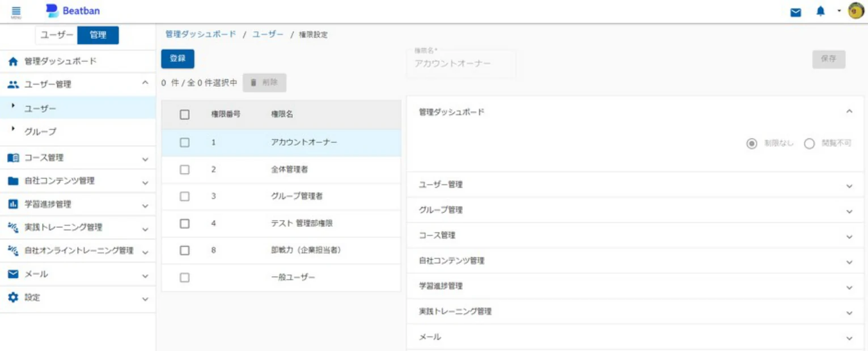Expand the 実践トレーニング管理 sidebar section

(145, 229)
